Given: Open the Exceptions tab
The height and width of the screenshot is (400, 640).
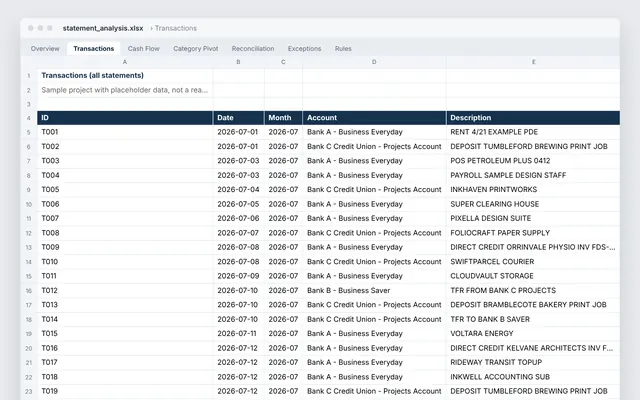Looking at the screenshot, I should click(x=304, y=49).
